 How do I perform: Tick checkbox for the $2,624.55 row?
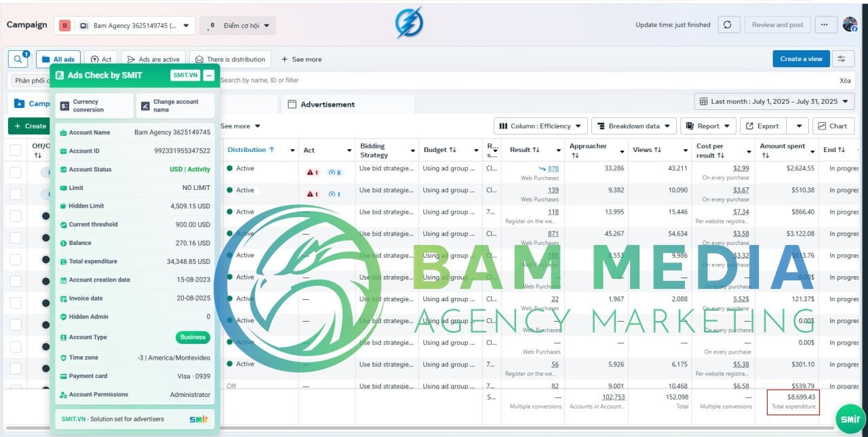coord(16,172)
